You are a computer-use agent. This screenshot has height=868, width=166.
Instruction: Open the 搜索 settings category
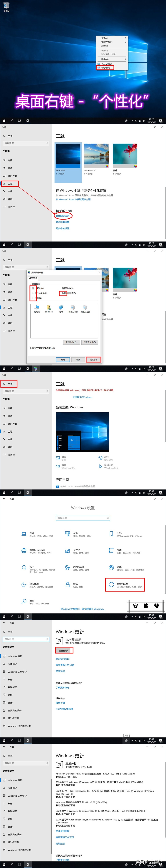[x=35, y=602]
